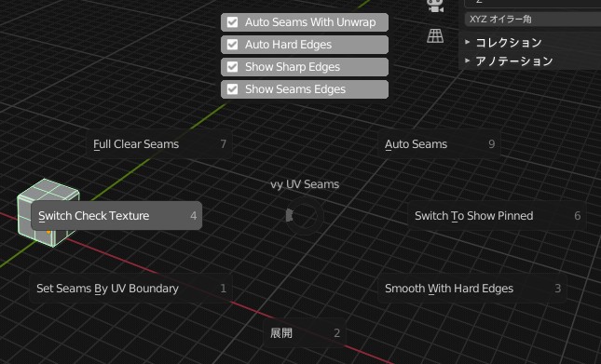Expand the アノテーション panel
The width and height of the screenshot is (601, 364).
(509, 61)
